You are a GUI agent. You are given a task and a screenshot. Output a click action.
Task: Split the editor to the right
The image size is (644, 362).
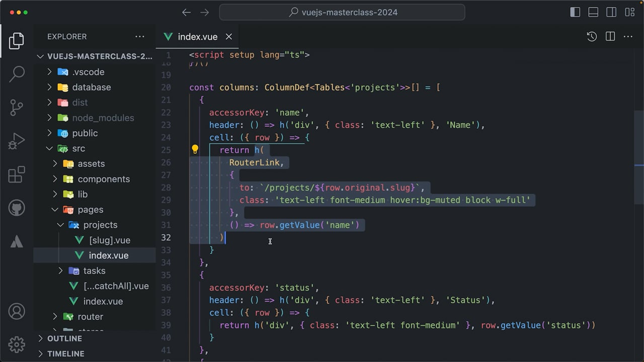pyautogui.click(x=610, y=36)
